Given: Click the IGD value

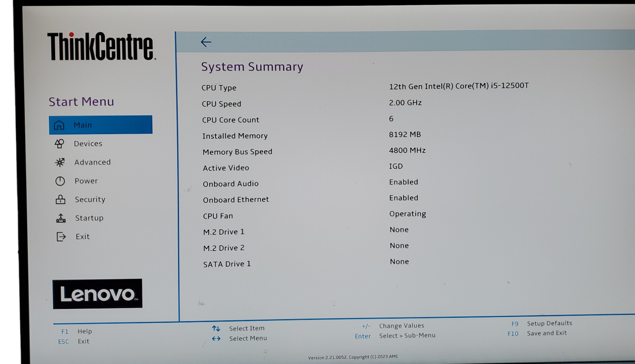Looking at the screenshot, I should coord(396,166).
